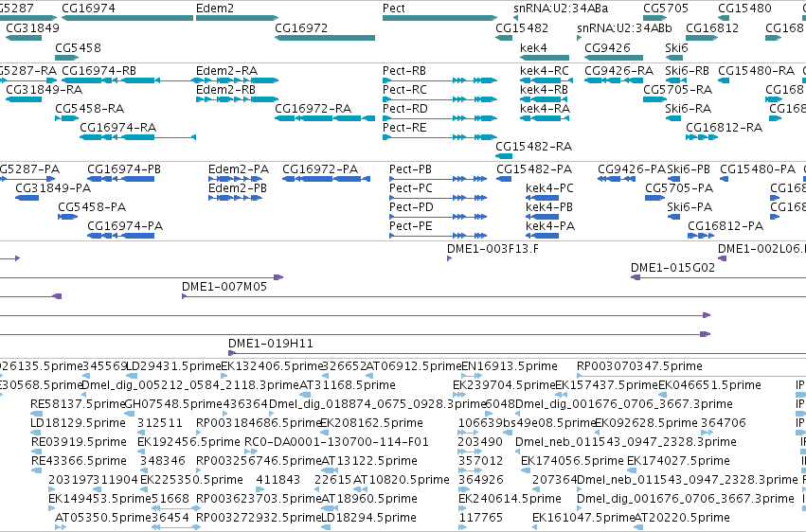Select the CG16972-RA transcript glyph
The height and width of the screenshot is (532, 806).
[x=325, y=118]
